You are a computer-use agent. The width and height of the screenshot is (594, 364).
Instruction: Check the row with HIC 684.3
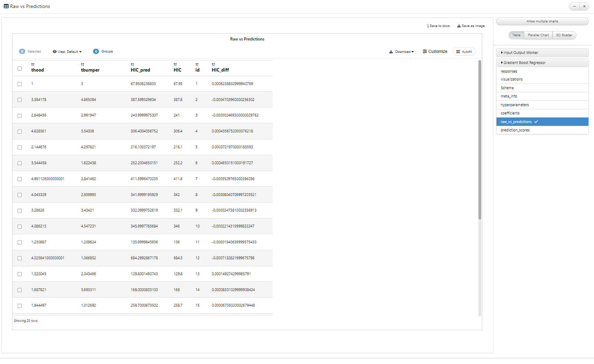[20, 258]
